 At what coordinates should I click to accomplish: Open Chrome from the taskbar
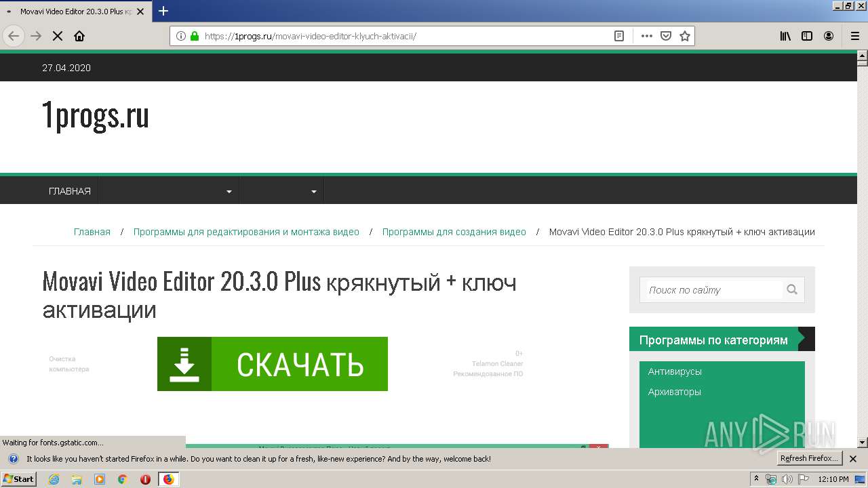(123, 479)
